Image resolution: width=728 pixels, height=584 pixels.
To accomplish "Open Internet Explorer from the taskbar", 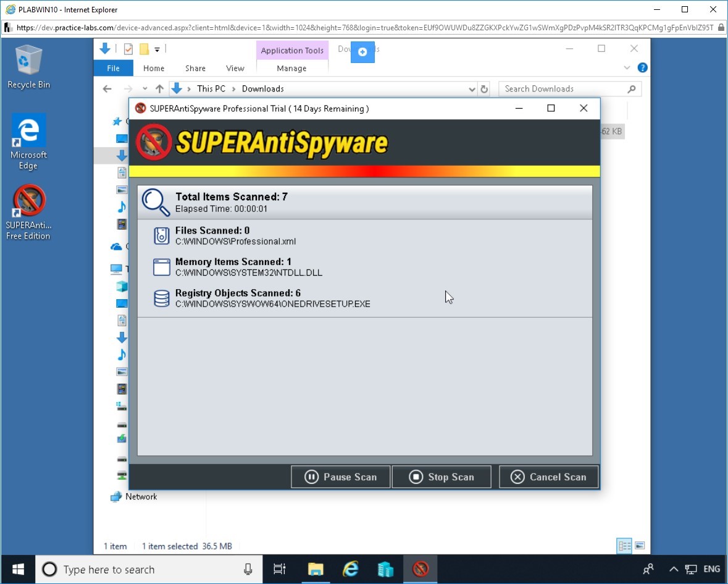I will tap(351, 569).
